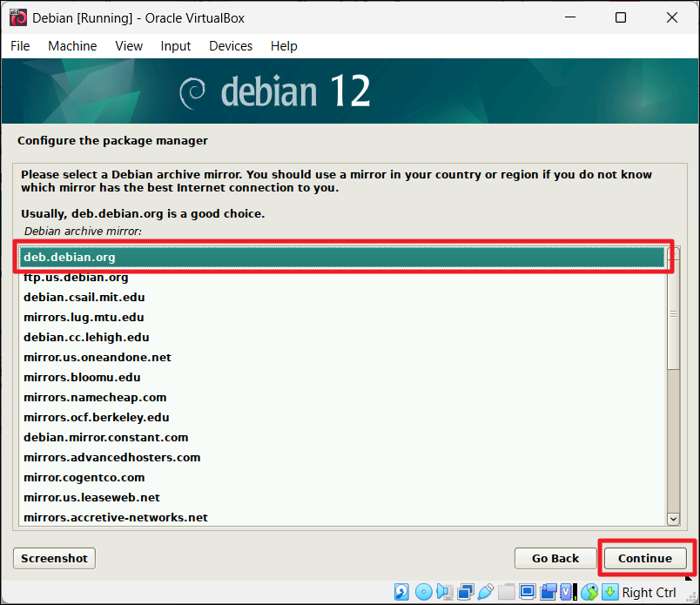Click the mouse integration status icon
This screenshot has width=700, height=605.
pyautogui.click(x=589, y=593)
